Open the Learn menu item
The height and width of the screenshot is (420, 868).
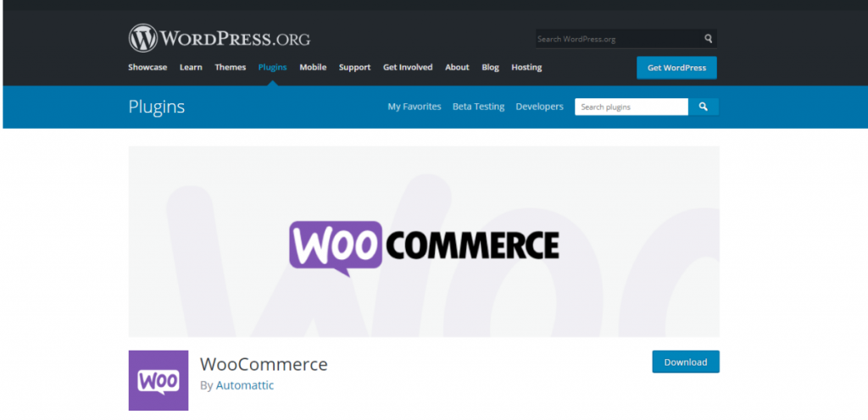(x=191, y=68)
